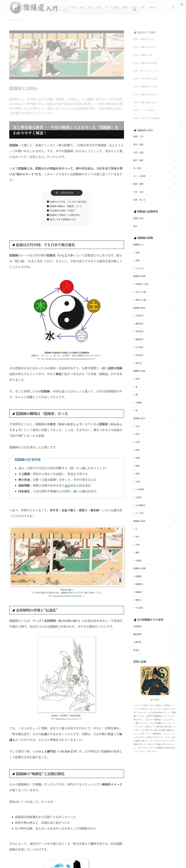Open the 結界 sidebar link

click(x=137, y=450)
